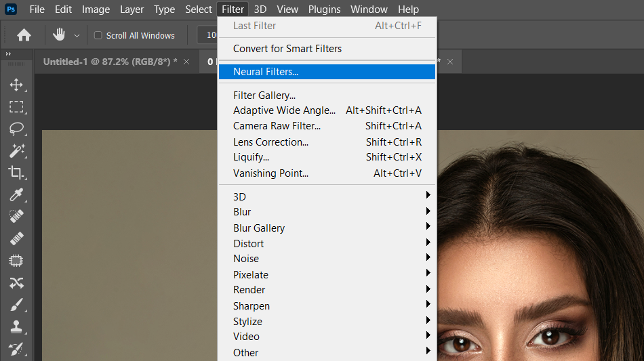This screenshot has height=361, width=644.
Task: Open the Hand tool preset dropdown
Action: click(77, 35)
